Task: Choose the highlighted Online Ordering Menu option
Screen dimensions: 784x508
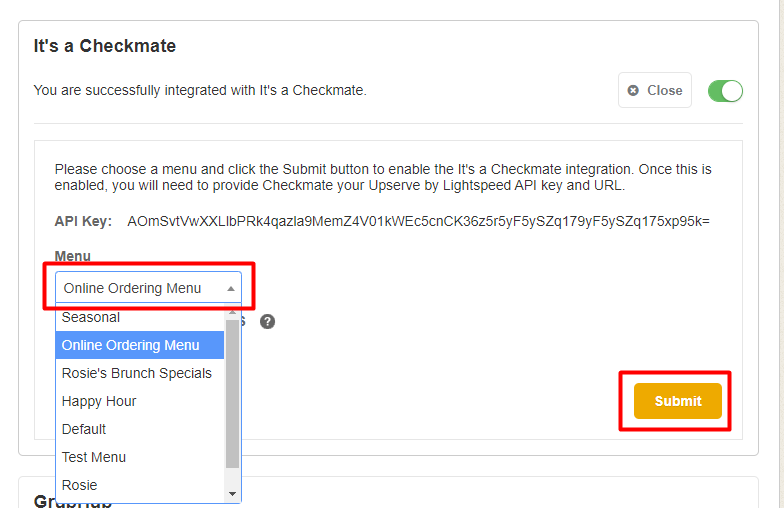Action: [131, 345]
